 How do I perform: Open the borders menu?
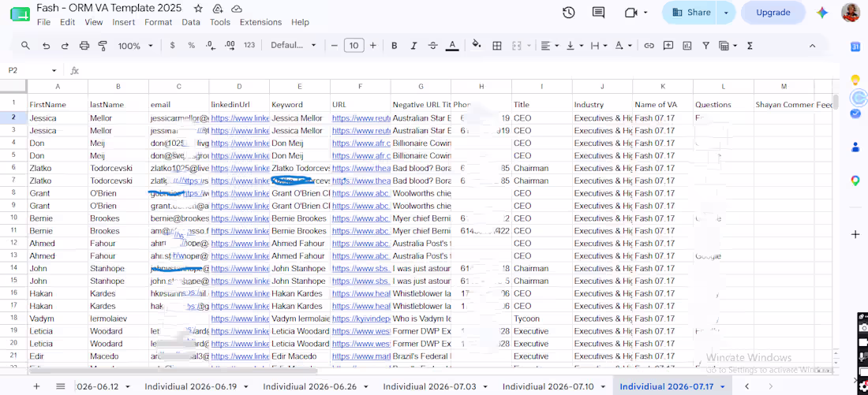pos(497,46)
